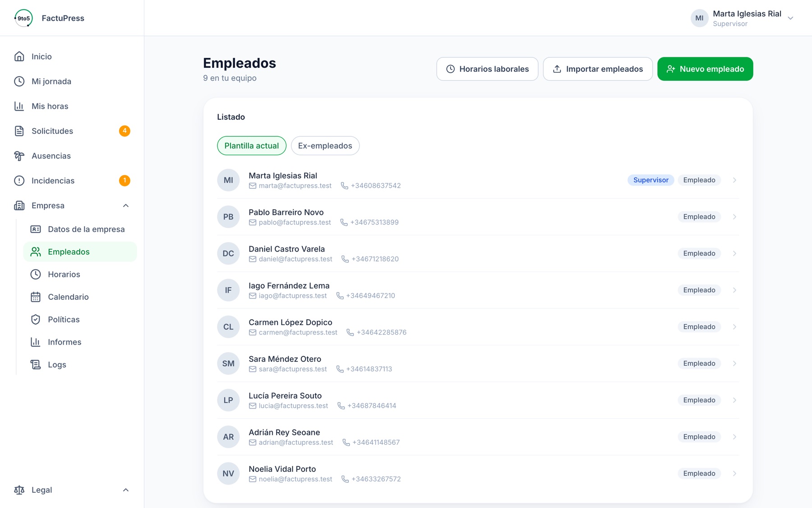Open Calendario via its calendar icon

pyautogui.click(x=36, y=297)
